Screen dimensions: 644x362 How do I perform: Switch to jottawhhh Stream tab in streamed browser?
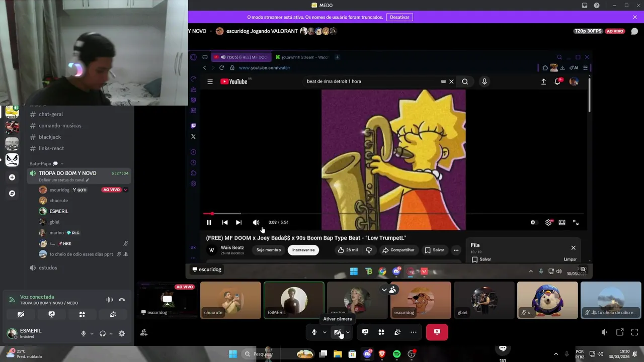click(301, 57)
